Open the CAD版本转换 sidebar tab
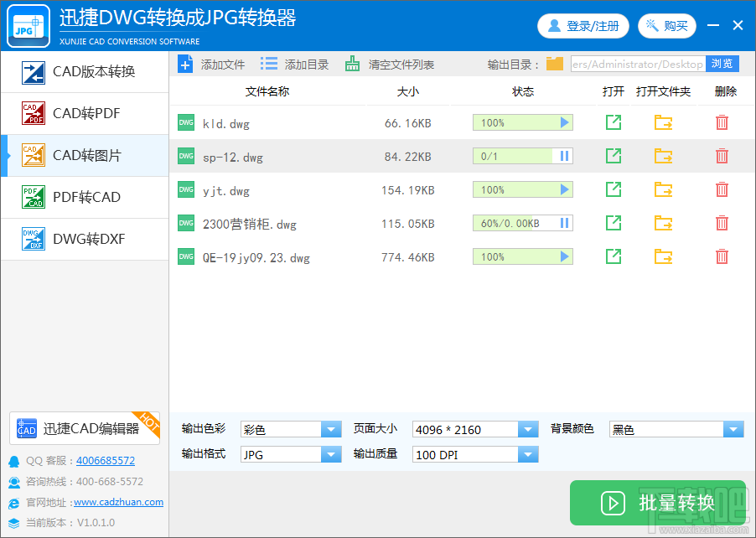756x538 pixels. tap(85, 72)
